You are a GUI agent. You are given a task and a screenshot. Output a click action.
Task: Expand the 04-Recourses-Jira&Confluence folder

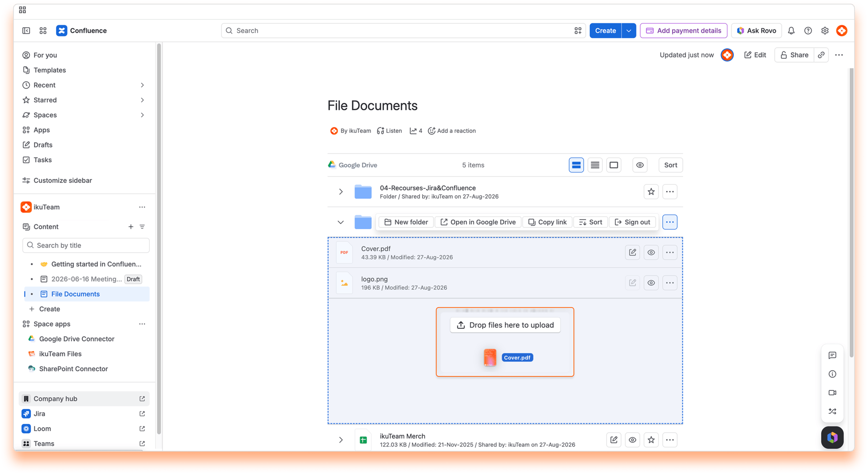341,192
